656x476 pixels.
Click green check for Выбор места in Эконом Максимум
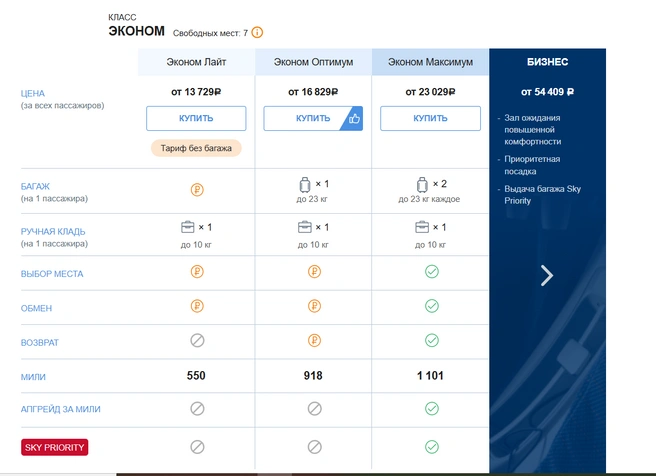pos(432,272)
